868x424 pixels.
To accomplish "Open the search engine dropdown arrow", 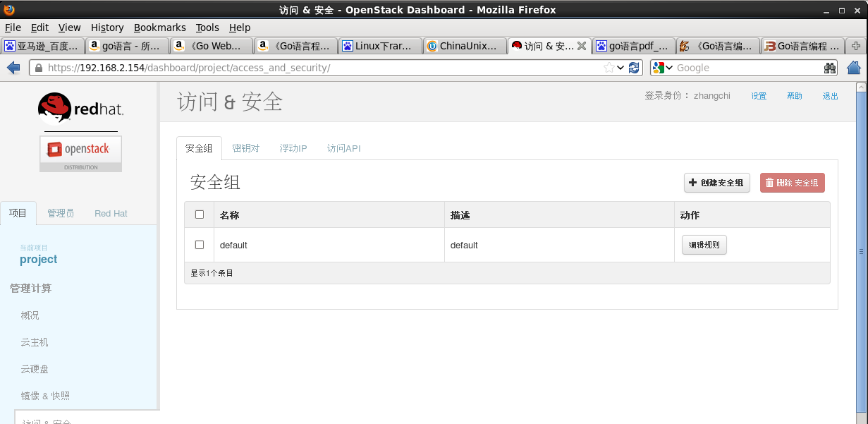I will click(668, 67).
